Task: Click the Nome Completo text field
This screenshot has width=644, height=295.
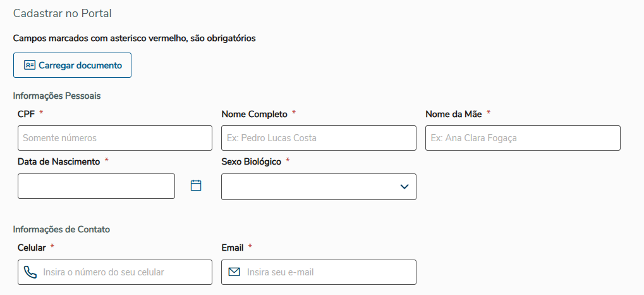Action: pos(319,138)
